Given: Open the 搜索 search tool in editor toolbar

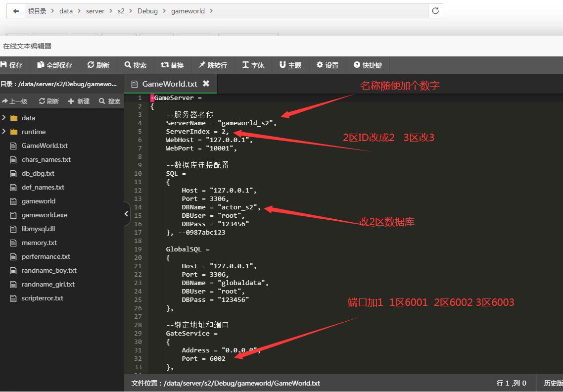Looking at the screenshot, I should point(136,65).
